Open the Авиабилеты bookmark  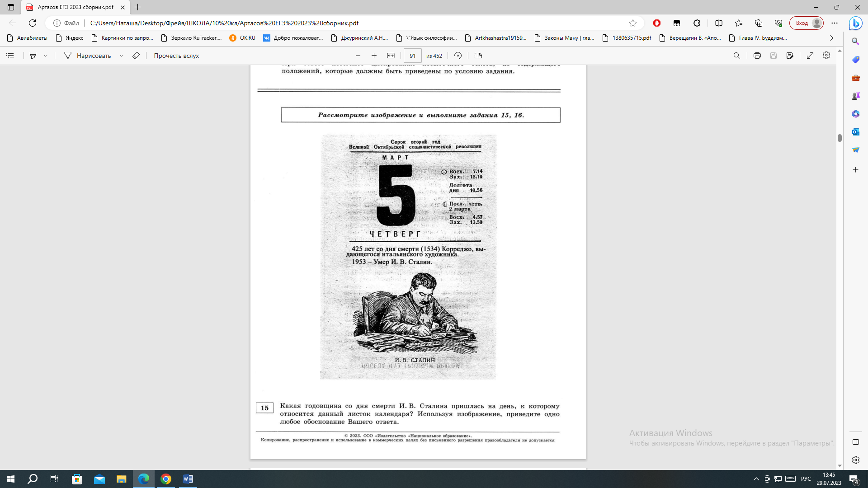(27, 38)
